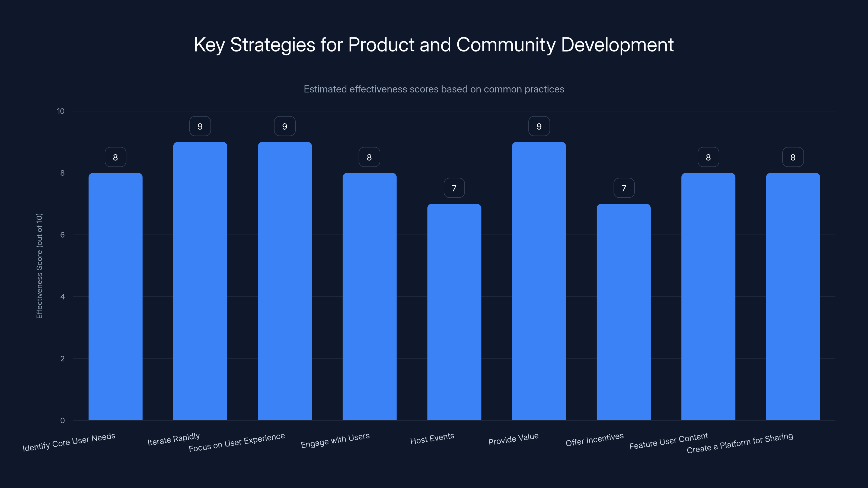Click the value label 9 above 'Iterate Rapidly' bar
Image resolution: width=868 pixels, height=488 pixels.
200,126
